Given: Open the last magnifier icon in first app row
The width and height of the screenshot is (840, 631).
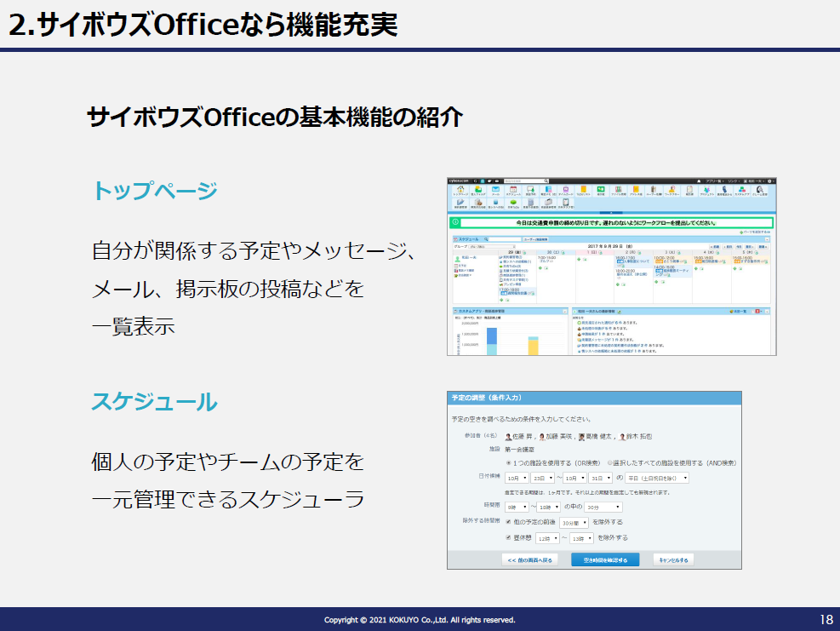Looking at the screenshot, I should [x=760, y=189].
